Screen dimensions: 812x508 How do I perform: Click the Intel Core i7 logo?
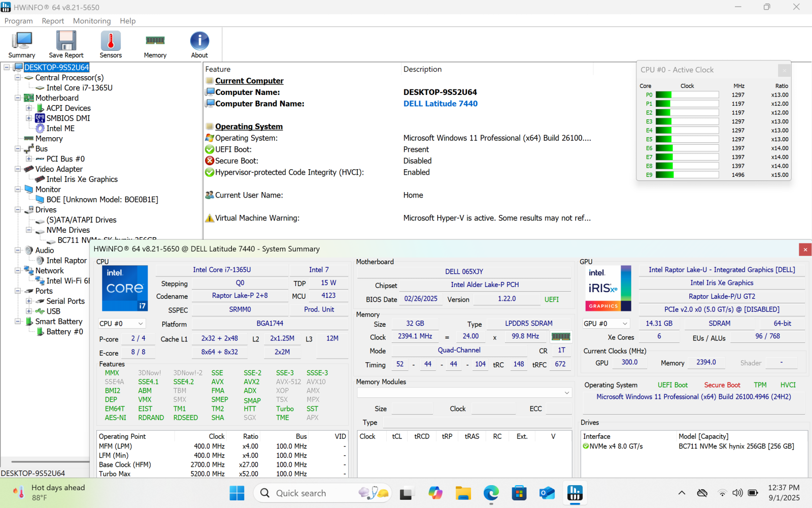[125, 288]
